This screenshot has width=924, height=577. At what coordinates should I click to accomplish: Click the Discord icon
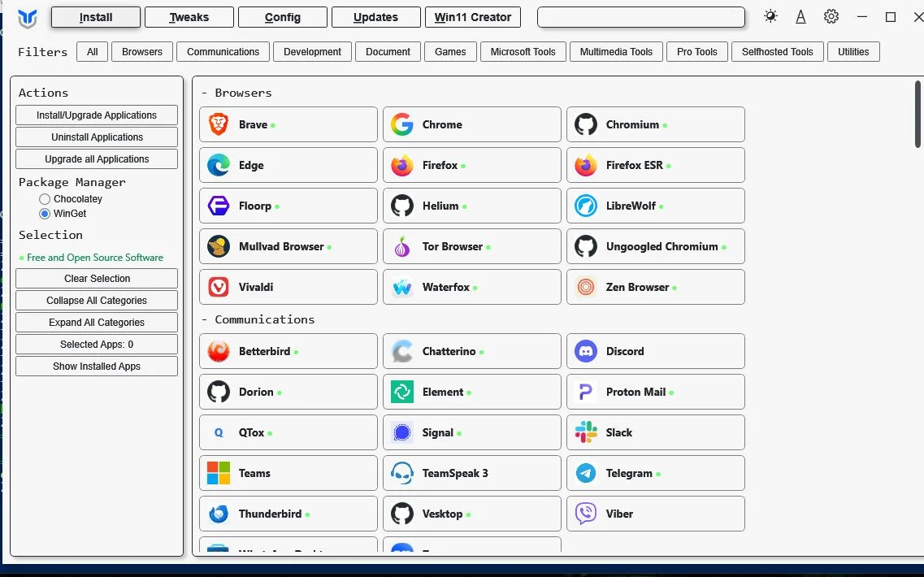point(586,351)
